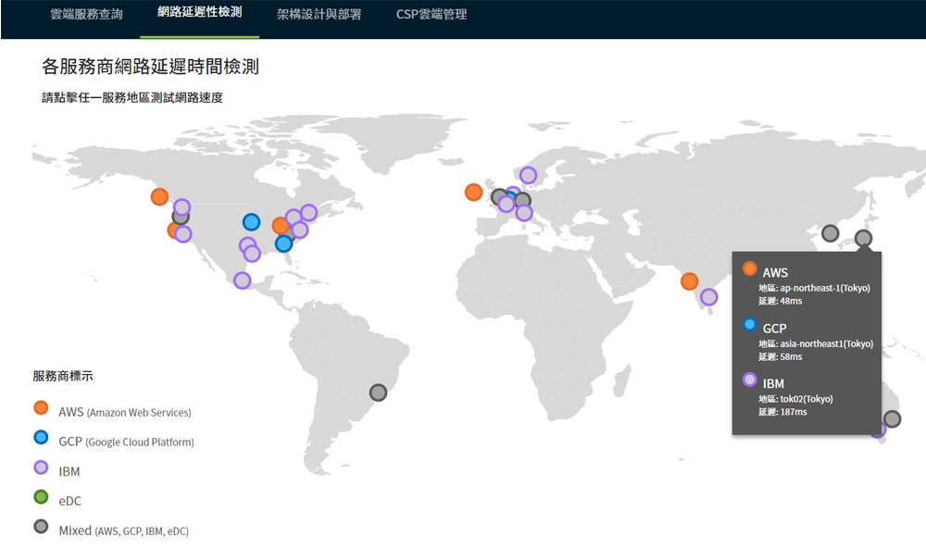Click the purple IBM marker in Mexico
The height and width of the screenshot is (560, 926).
coord(242,280)
